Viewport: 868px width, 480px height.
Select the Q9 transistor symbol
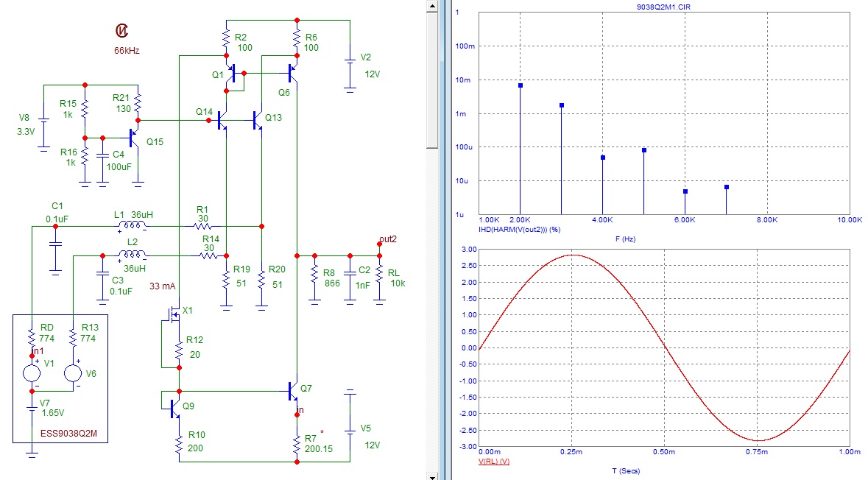173,406
